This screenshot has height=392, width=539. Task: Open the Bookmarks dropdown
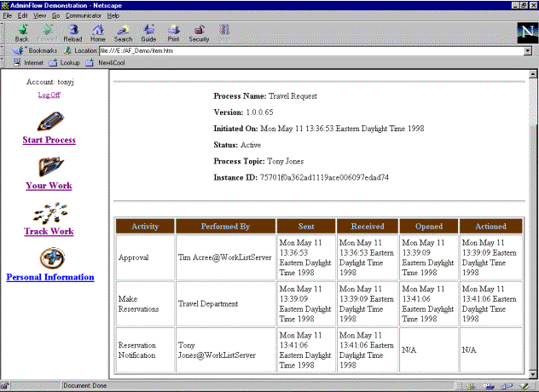point(36,50)
